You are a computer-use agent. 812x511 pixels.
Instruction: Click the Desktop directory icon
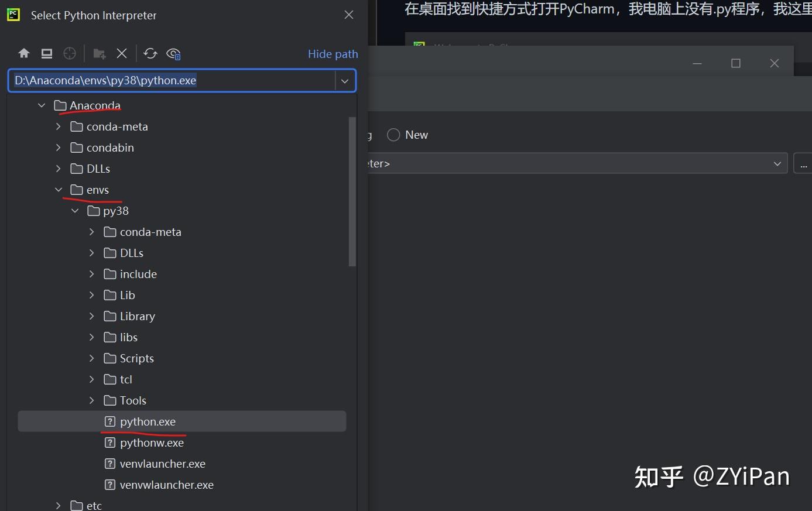pos(46,53)
